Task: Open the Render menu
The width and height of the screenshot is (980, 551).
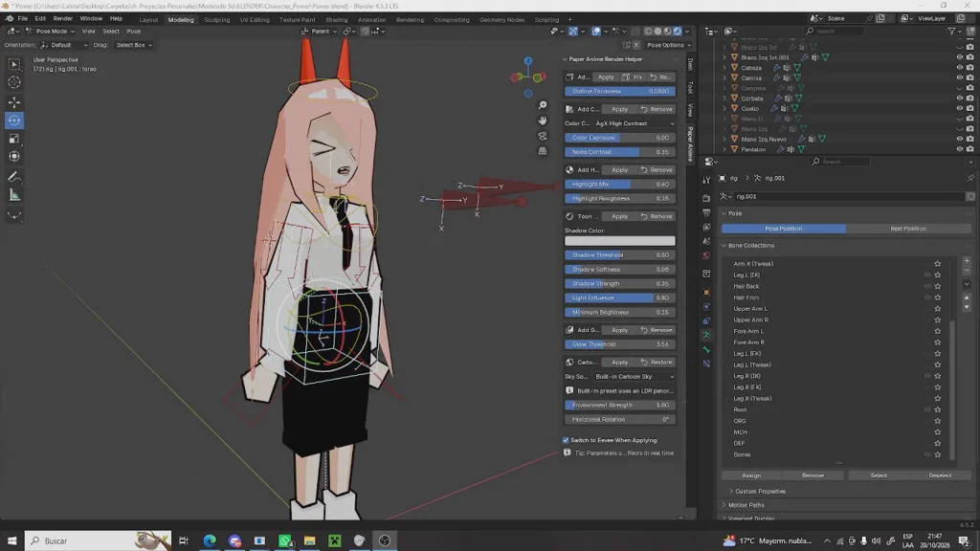Action: 62,19
